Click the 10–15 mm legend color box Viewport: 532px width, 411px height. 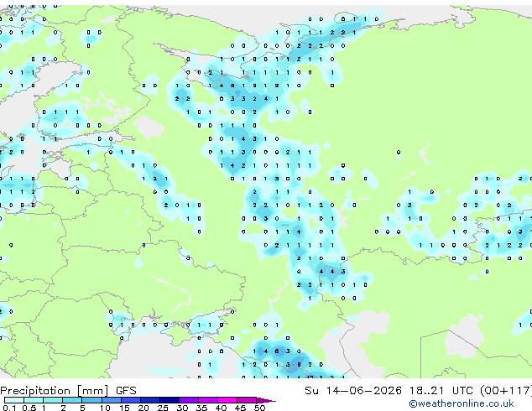[x=111, y=400]
